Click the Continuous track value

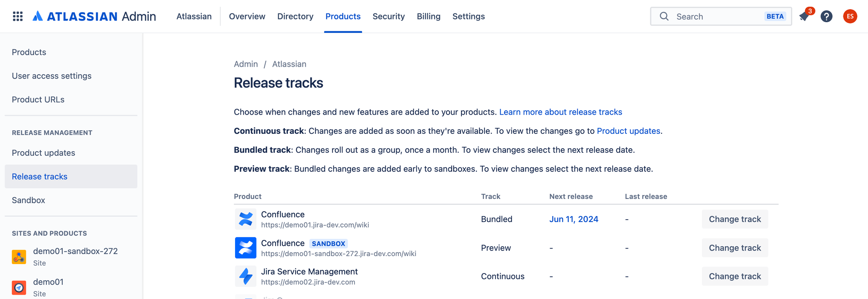click(503, 276)
